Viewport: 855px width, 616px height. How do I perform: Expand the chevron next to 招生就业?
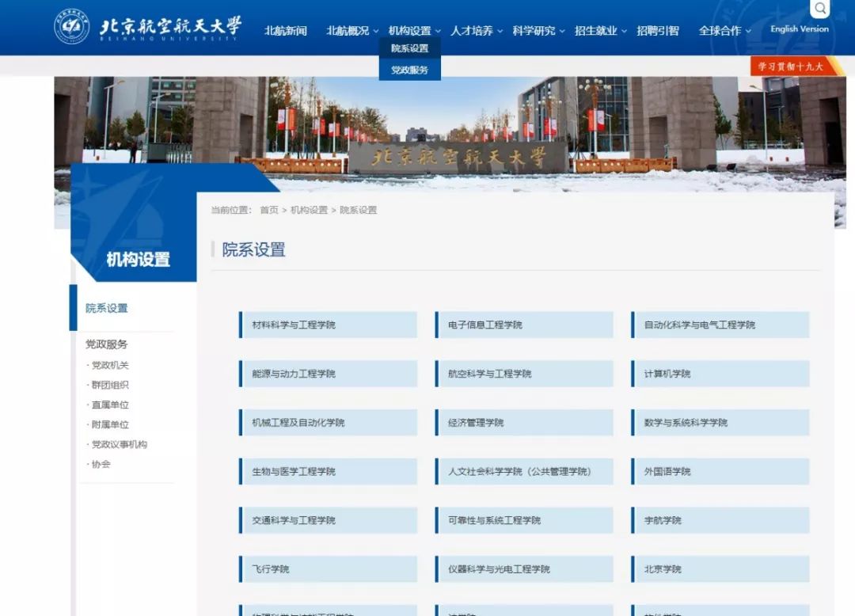(625, 31)
